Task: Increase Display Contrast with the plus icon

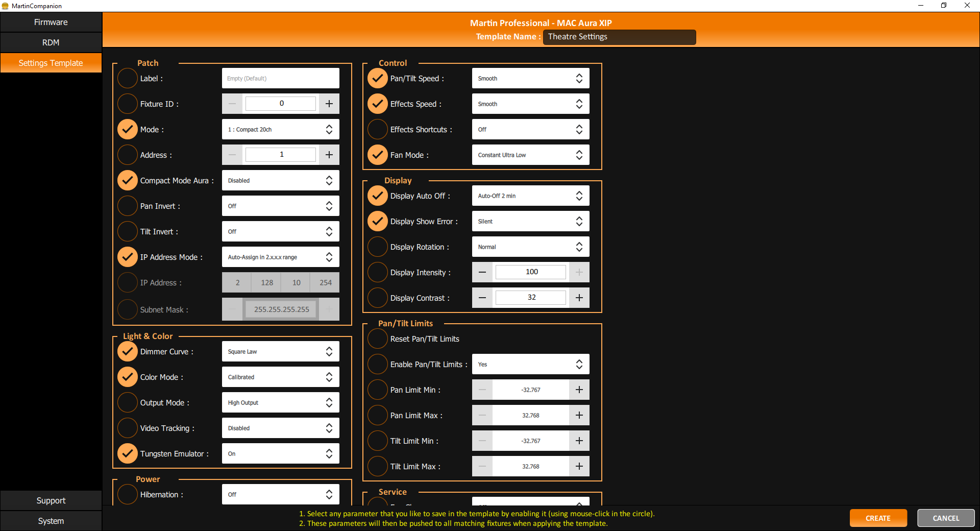Action: [x=579, y=298]
